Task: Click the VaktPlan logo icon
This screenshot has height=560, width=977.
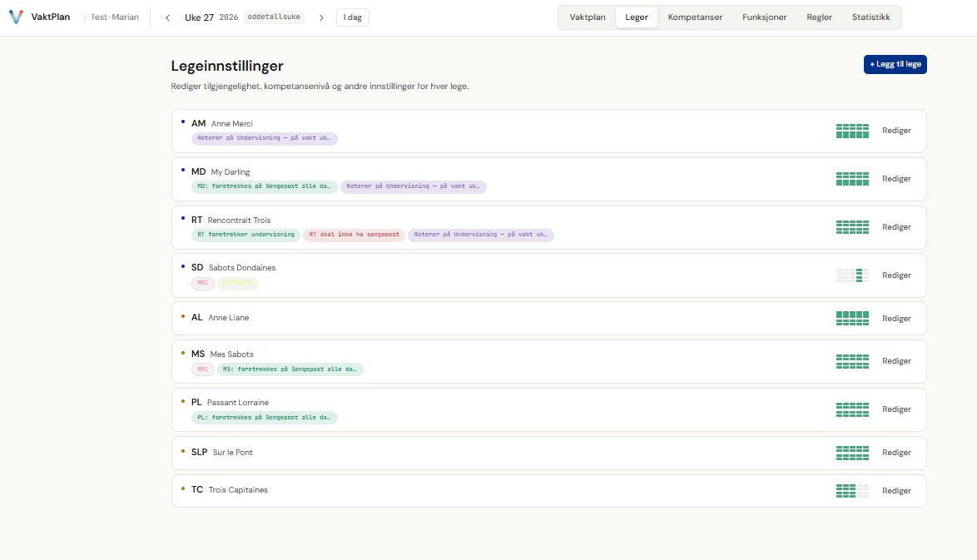Action: 16,17
